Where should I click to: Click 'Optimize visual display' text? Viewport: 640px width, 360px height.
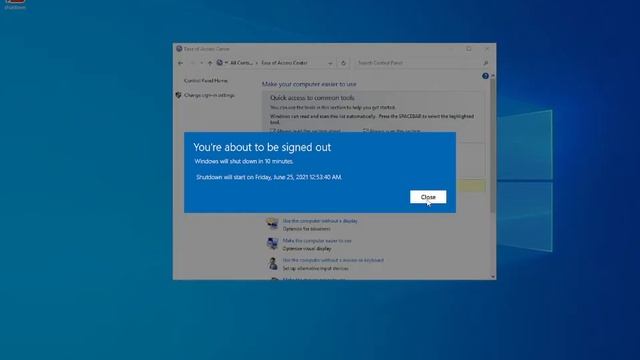[307, 249]
